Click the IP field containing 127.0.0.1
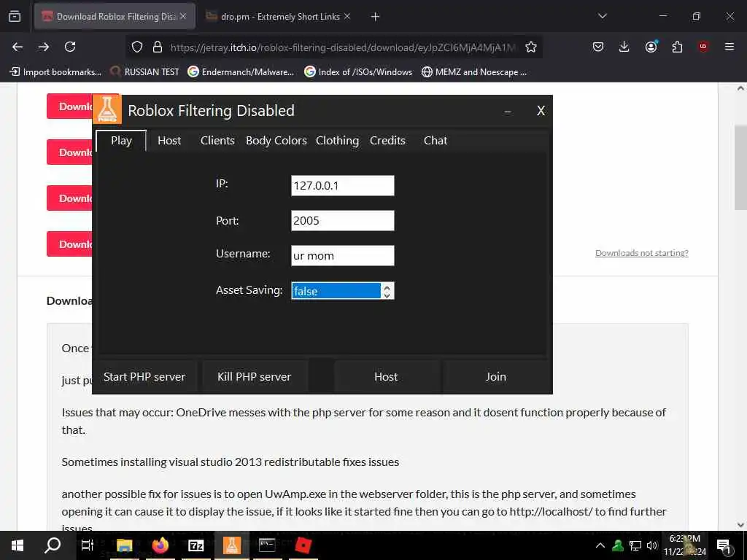The width and height of the screenshot is (747, 560). pos(343,186)
